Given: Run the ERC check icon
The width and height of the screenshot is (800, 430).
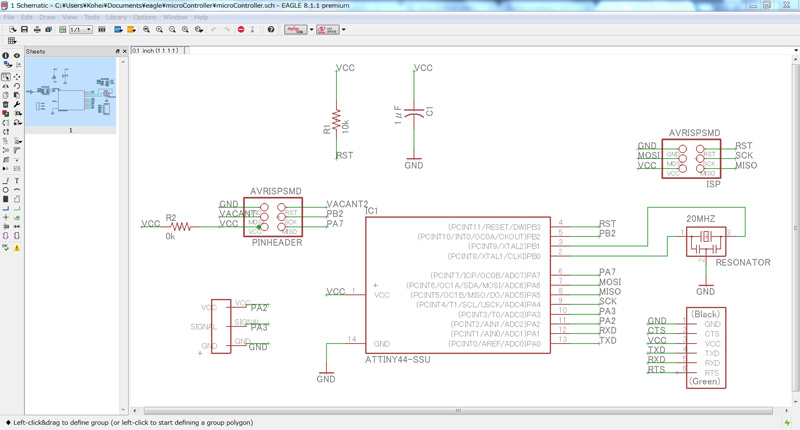Looking at the screenshot, I should point(6,248).
